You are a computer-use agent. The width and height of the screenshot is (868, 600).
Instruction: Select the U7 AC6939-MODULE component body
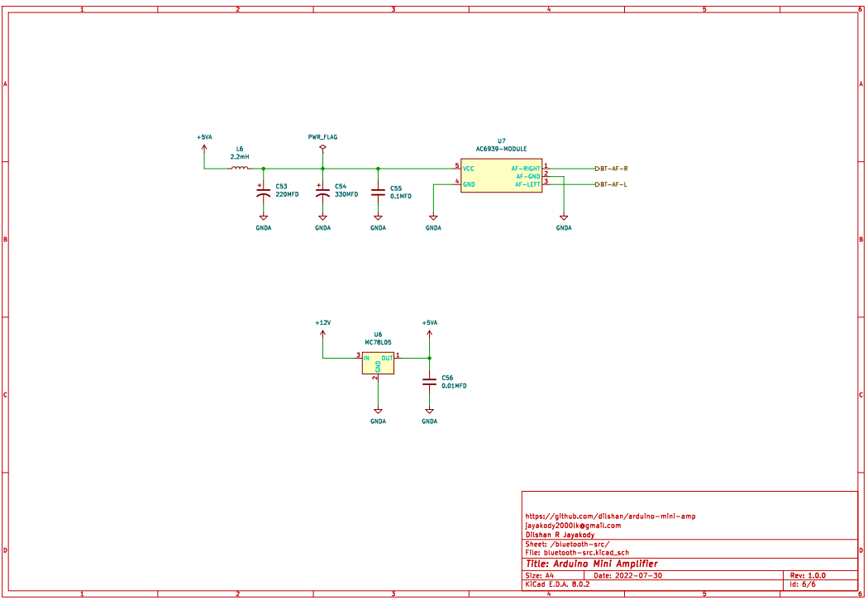(501, 176)
